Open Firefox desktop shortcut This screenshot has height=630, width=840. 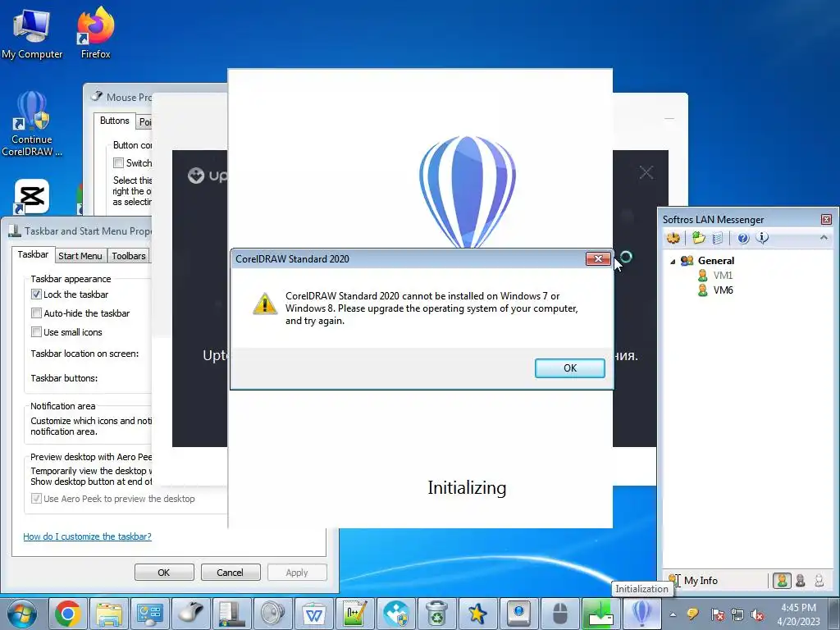tap(95, 33)
